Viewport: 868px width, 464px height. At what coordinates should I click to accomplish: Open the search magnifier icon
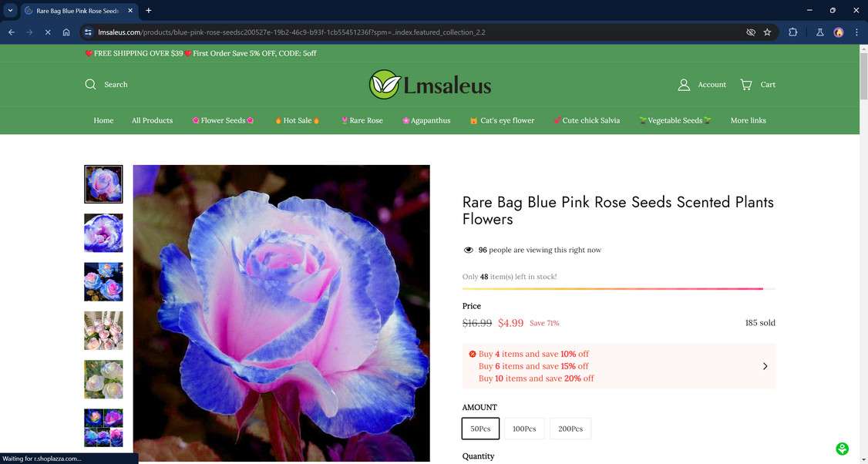click(90, 84)
